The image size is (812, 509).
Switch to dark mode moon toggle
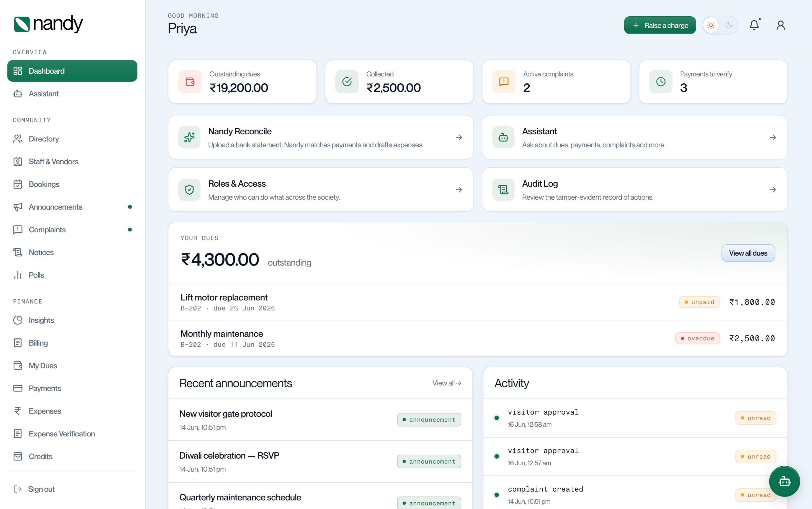729,25
